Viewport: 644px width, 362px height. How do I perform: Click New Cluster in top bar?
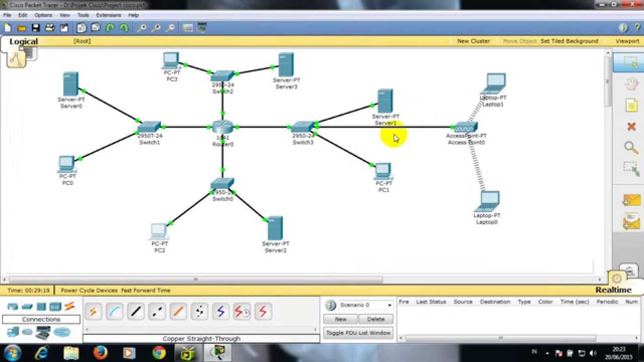(x=473, y=41)
